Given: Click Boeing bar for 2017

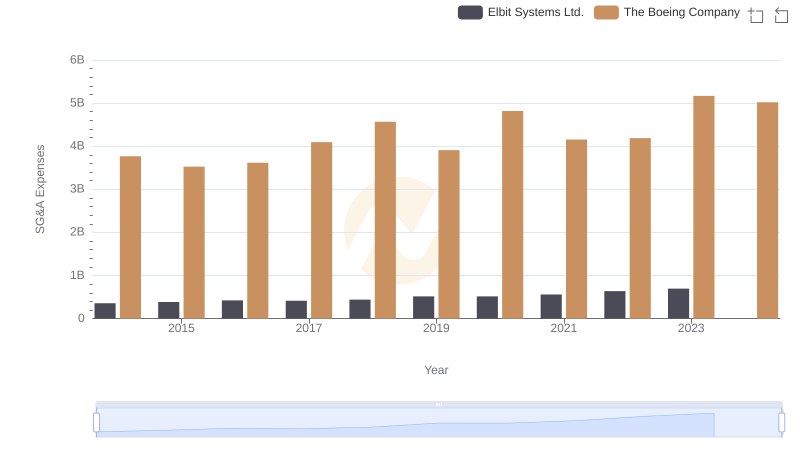Looking at the screenshot, I should coord(321,230).
